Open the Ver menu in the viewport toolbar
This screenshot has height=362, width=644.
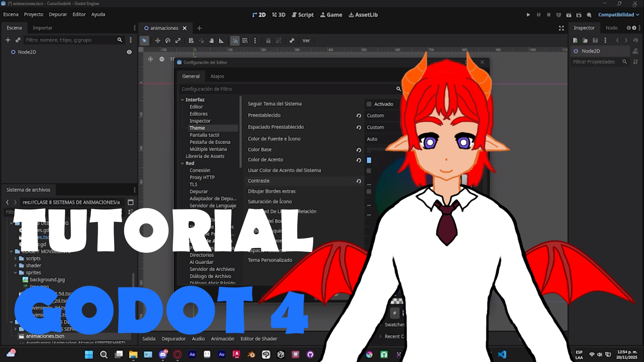tap(306, 41)
